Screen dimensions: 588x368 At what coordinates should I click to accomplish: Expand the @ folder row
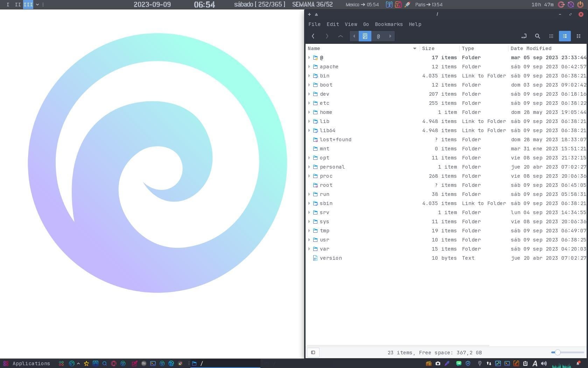[x=309, y=57]
